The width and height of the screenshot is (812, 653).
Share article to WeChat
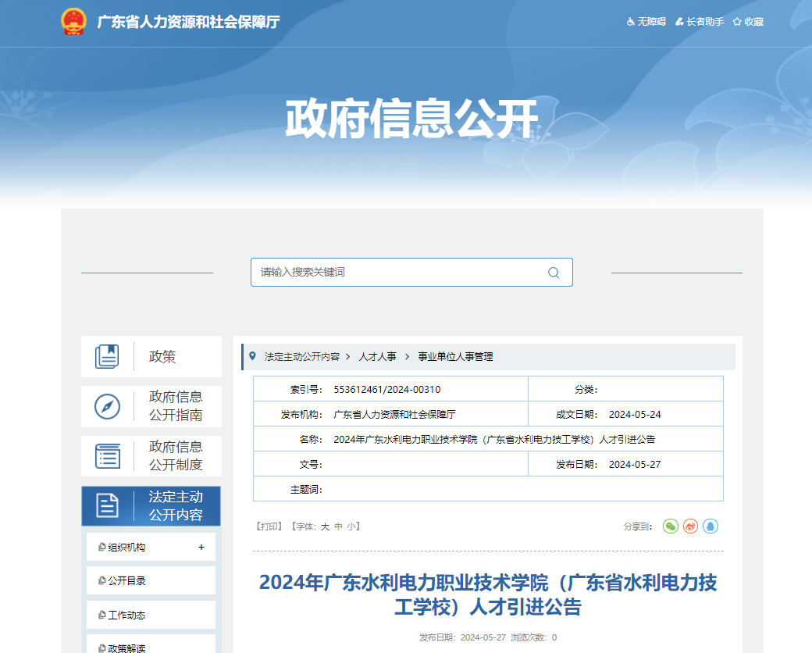pyautogui.click(x=671, y=526)
